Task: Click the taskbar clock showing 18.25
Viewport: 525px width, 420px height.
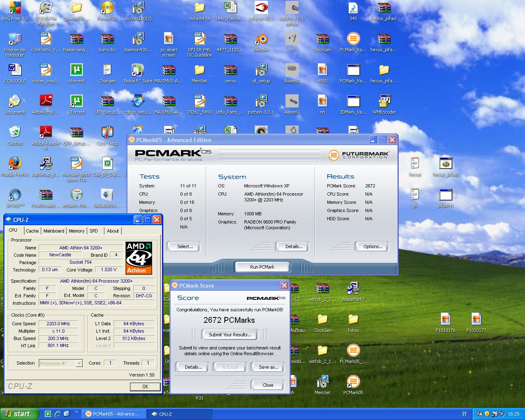Action: [x=514, y=414]
